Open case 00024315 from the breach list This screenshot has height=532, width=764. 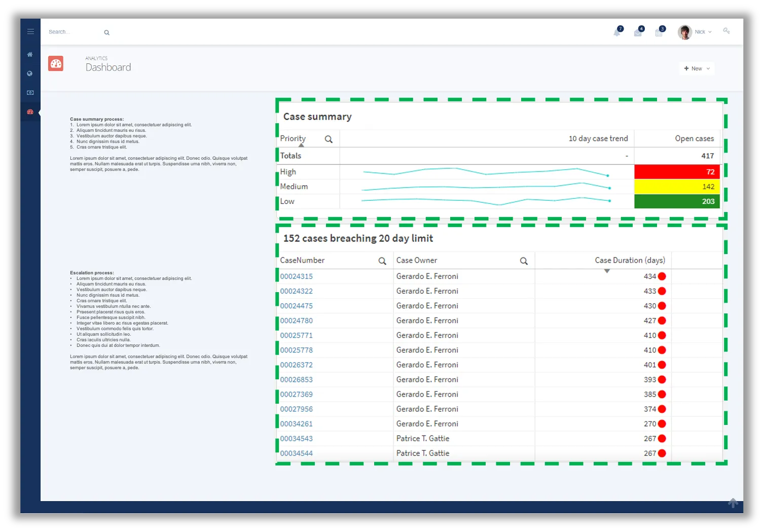coord(297,276)
